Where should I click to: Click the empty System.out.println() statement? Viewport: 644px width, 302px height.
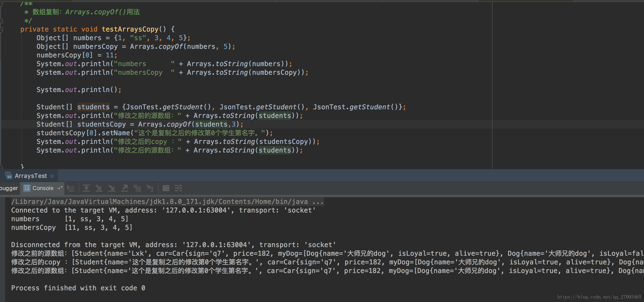tap(79, 90)
